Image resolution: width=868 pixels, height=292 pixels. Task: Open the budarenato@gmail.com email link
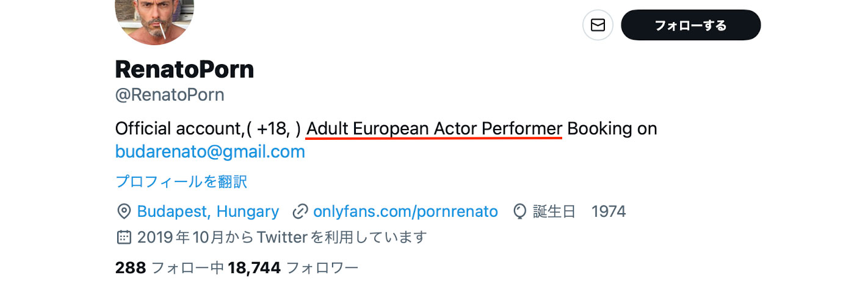coord(210,151)
